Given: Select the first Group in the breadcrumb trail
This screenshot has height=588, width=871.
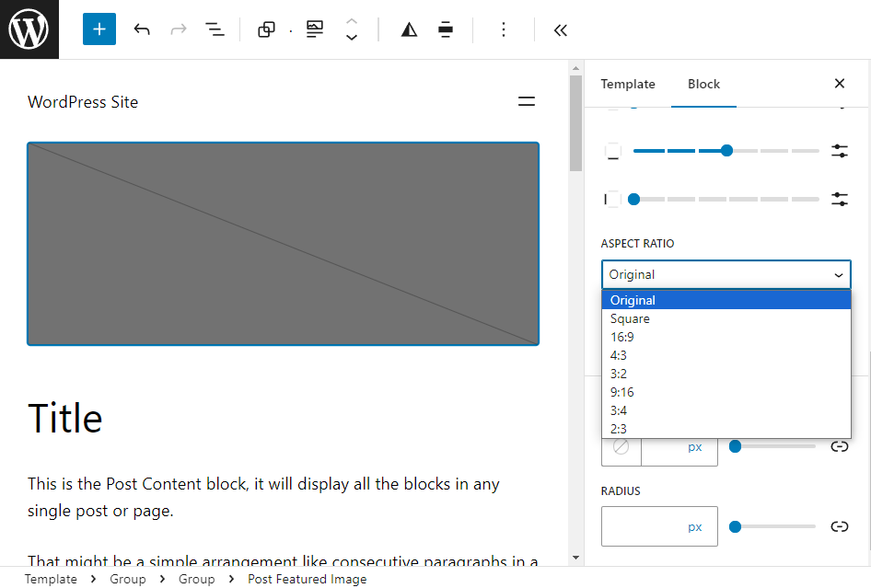Looking at the screenshot, I should click(x=127, y=579).
